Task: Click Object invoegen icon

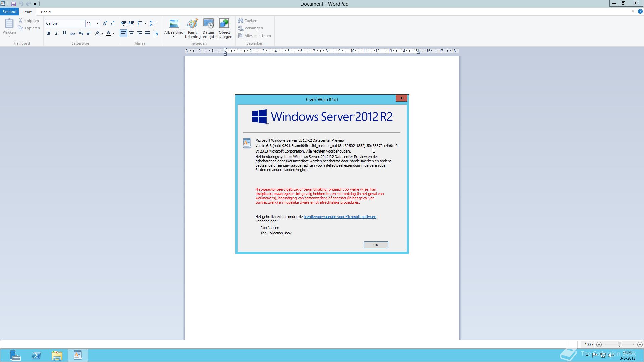Action: (x=224, y=28)
